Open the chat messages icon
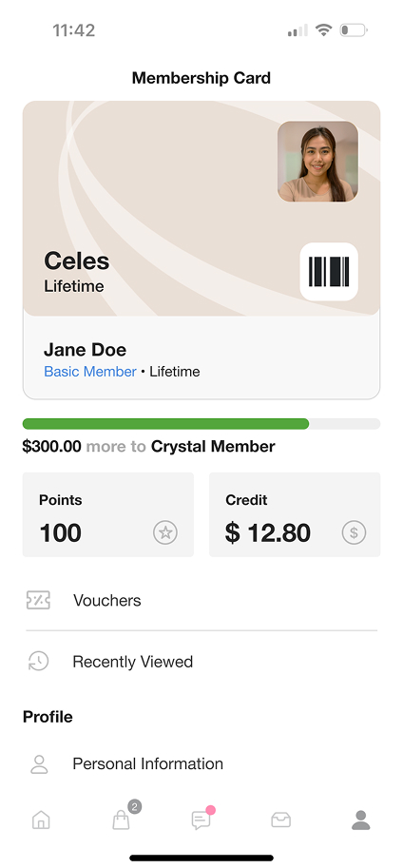Image resolution: width=403 pixels, height=868 pixels. tap(201, 819)
